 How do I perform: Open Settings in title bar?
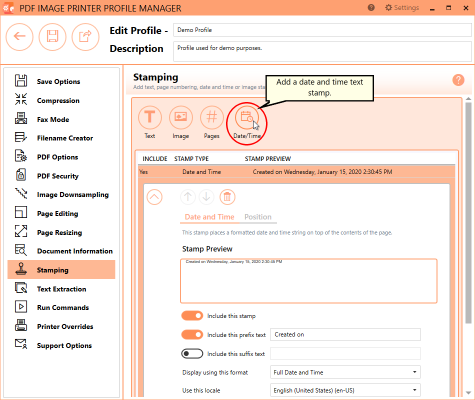click(x=402, y=8)
